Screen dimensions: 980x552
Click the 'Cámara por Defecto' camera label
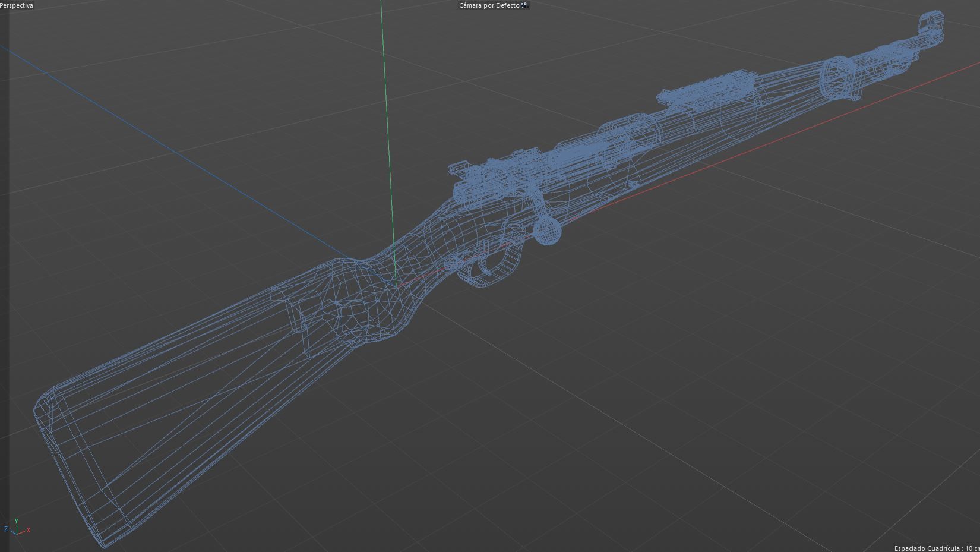pyautogui.click(x=489, y=5)
